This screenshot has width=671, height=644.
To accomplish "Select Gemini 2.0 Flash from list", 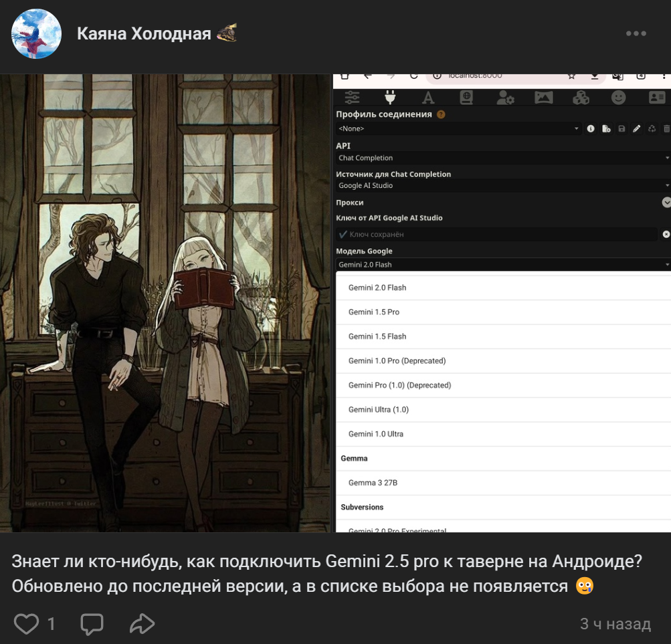I will [503, 288].
